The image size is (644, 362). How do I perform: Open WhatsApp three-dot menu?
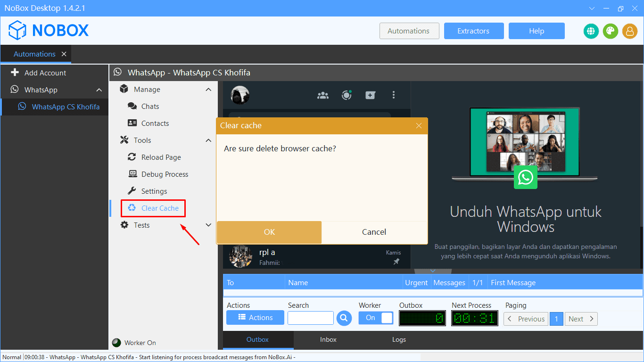[x=394, y=95]
